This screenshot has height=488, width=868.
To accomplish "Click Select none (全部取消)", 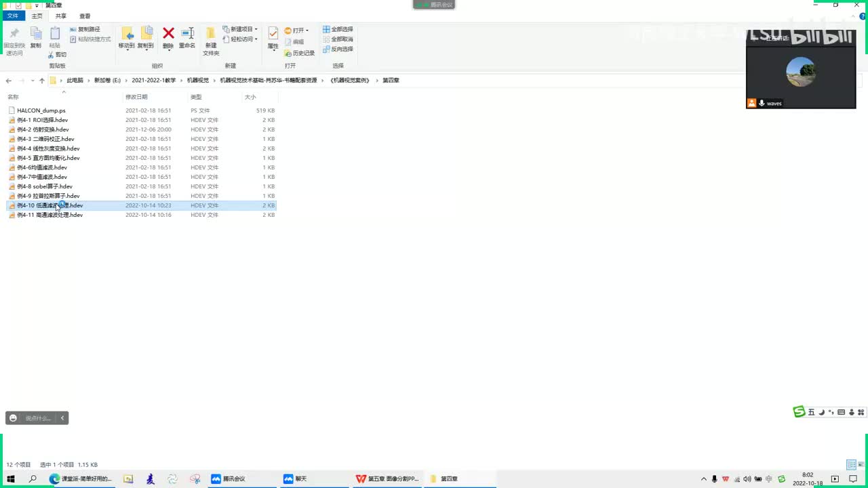I will coord(338,39).
